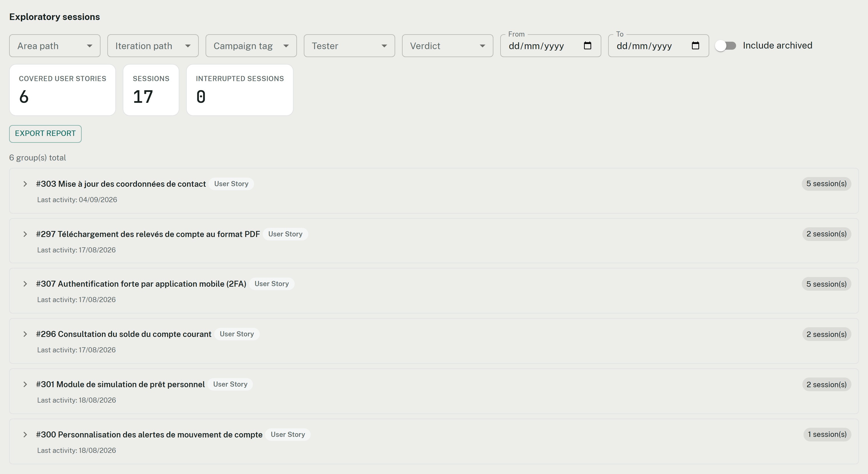Open the To date calendar picker icon
The image size is (868, 474).
pos(695,45)
